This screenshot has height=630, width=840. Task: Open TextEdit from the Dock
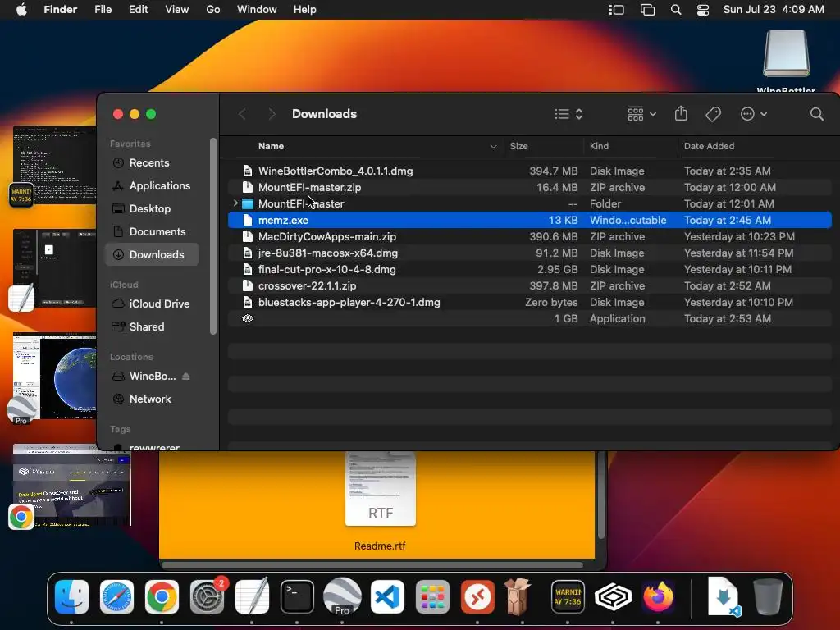[x=252, y=597]
